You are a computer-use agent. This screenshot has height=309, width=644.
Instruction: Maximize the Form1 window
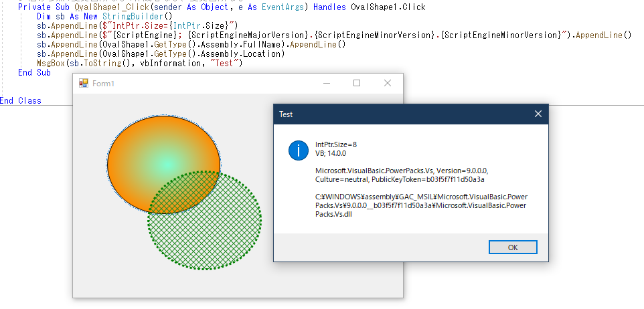357,84
